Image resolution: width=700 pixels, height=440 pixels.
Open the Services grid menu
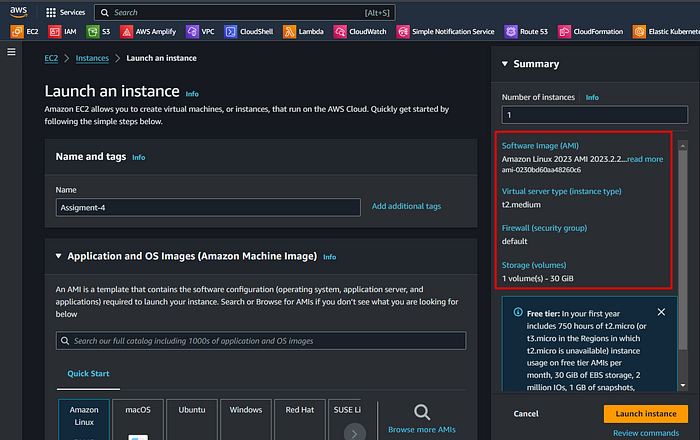pos(66,12)
